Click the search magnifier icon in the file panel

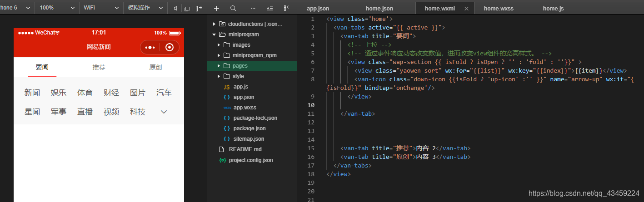(x=233, y=8)
